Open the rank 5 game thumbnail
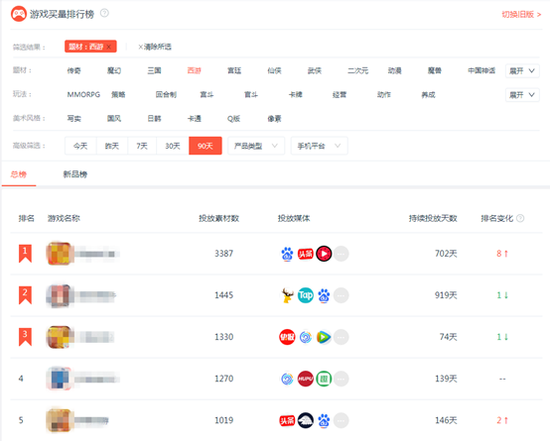 [59, 420]
